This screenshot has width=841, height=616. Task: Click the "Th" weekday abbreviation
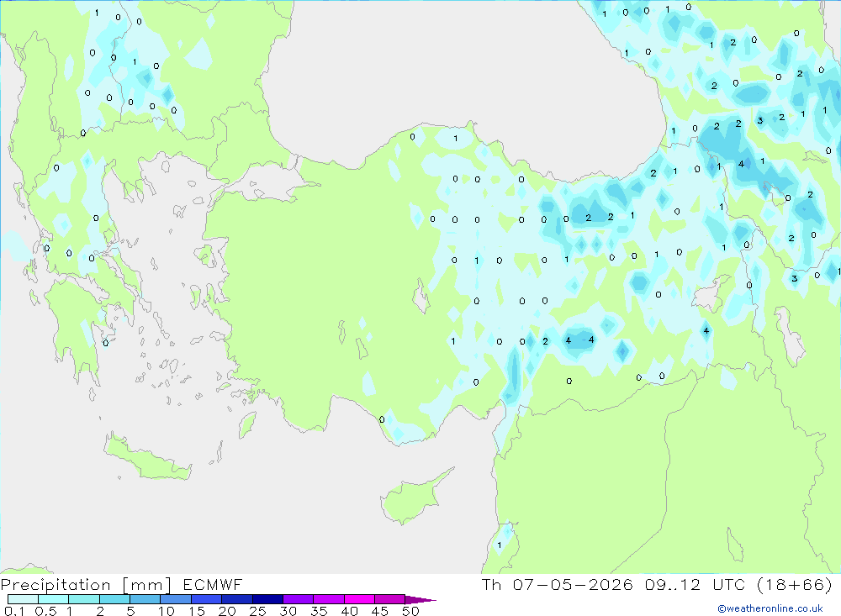(x=491, y=585)
